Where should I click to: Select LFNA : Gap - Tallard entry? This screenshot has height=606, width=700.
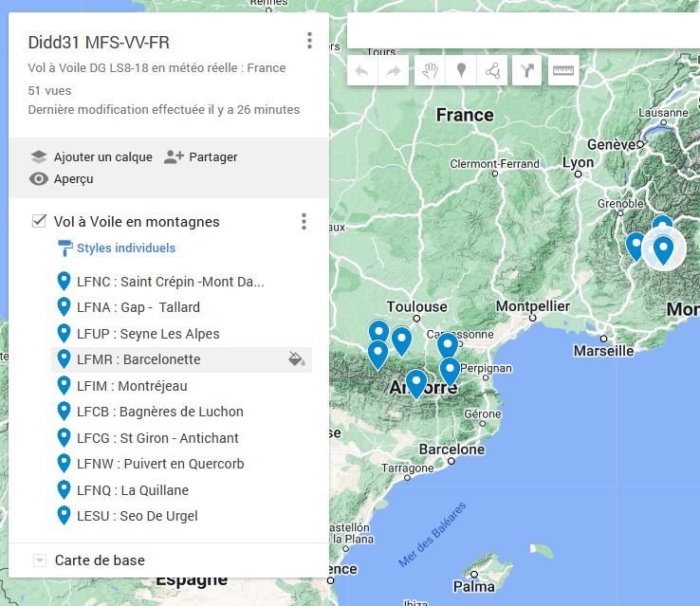(x=138, y=307)
